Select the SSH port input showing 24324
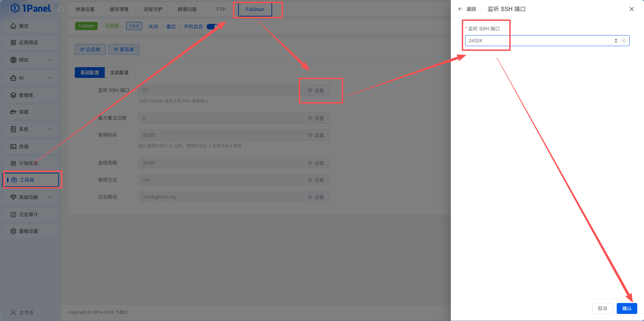This screenshot has height=321, width=644. click(525, 41)
